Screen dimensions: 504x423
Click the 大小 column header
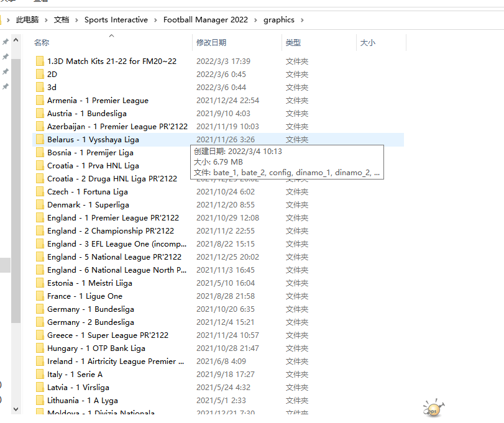pyautogui.click(x=367, y=43)
